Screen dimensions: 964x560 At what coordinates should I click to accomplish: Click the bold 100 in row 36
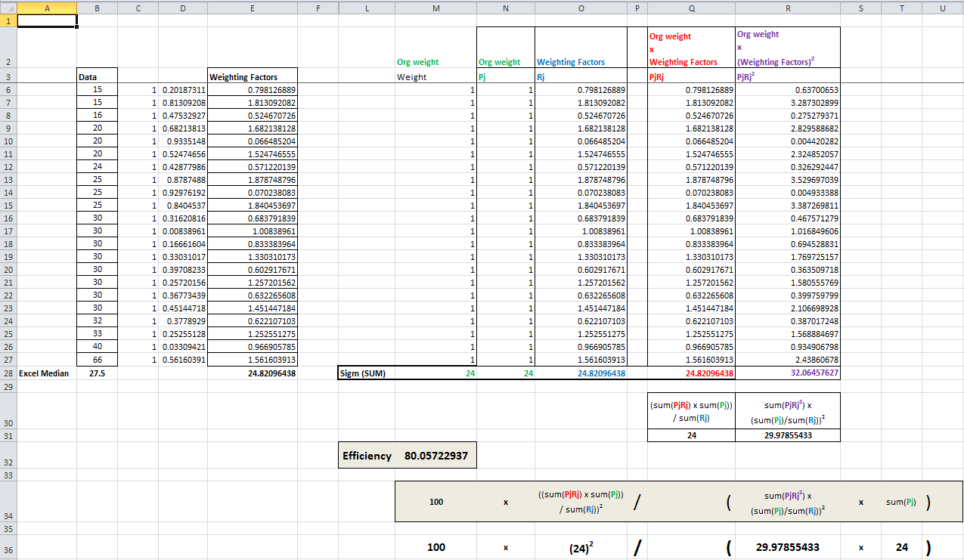436,547
